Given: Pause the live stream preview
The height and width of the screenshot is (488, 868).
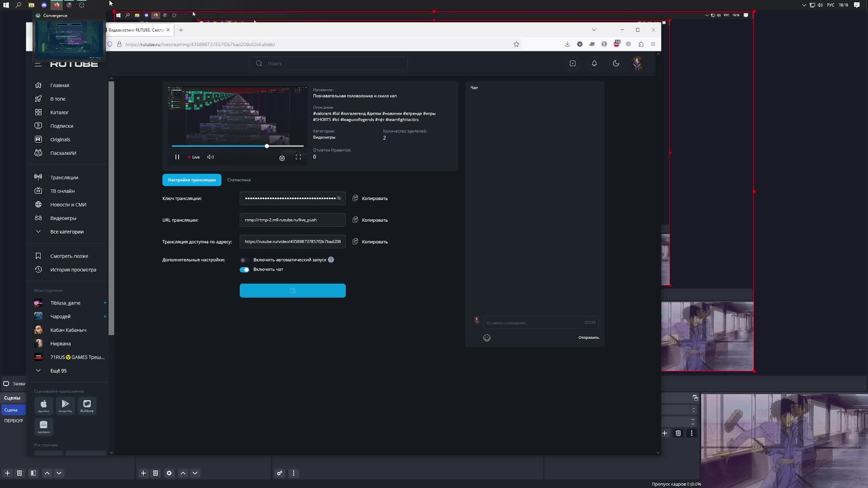Looking at the screenshot, I should click(177, 157).
